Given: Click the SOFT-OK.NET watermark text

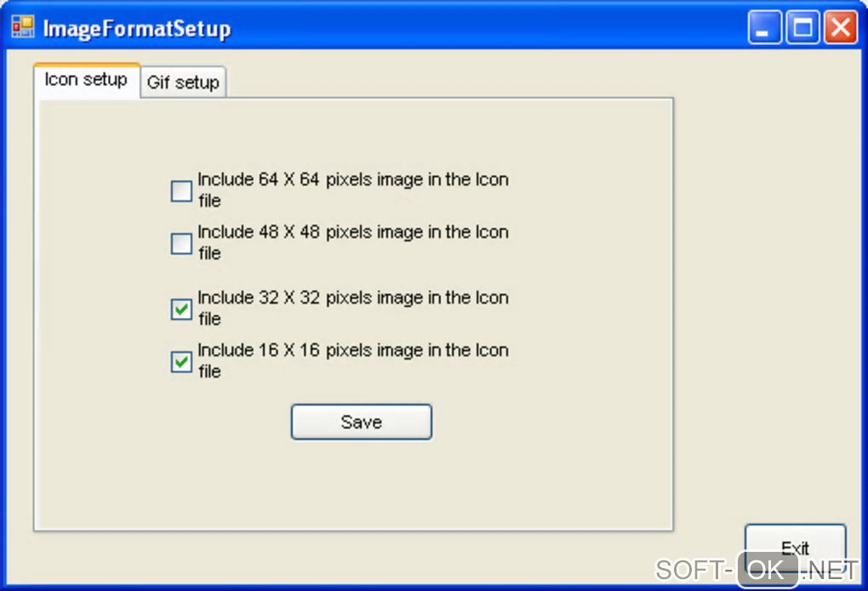Looking at the screenshot, I should point(756,569).
